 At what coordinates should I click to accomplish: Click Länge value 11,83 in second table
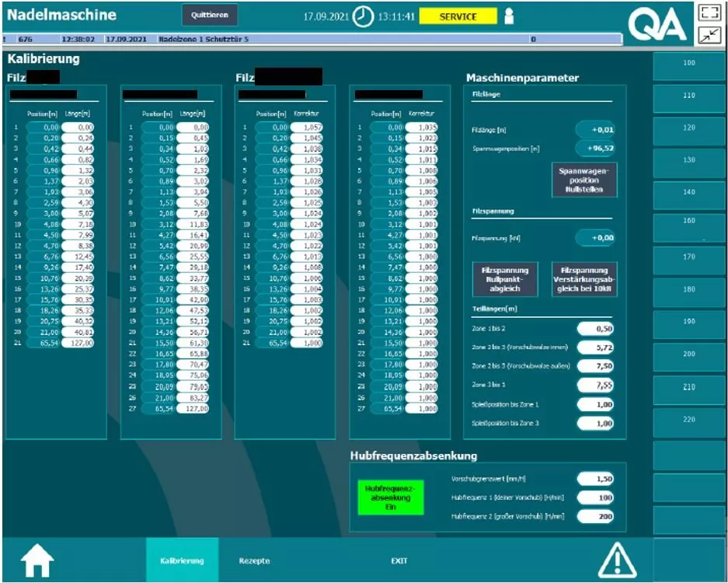(193, 224)
